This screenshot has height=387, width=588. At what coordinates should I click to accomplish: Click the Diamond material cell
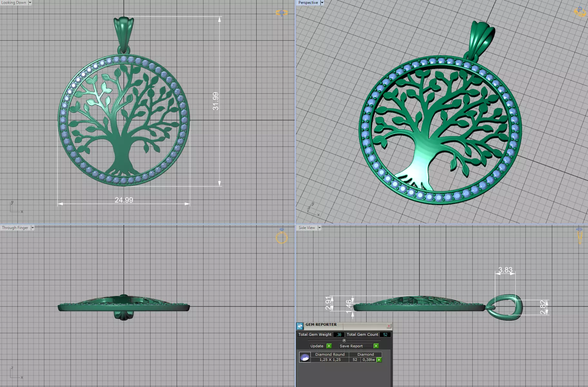click(366, 354)
